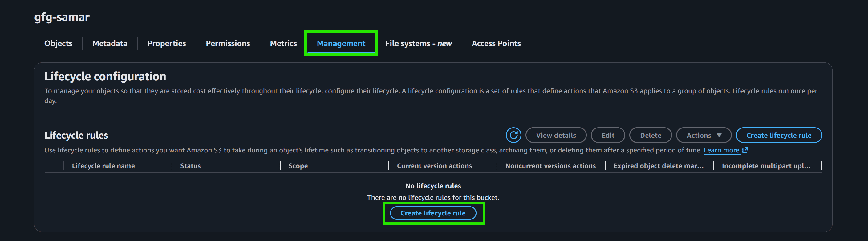This screenshot has height=241, width=868.
Task: Click the Status column header
Action: coord(190,166)
